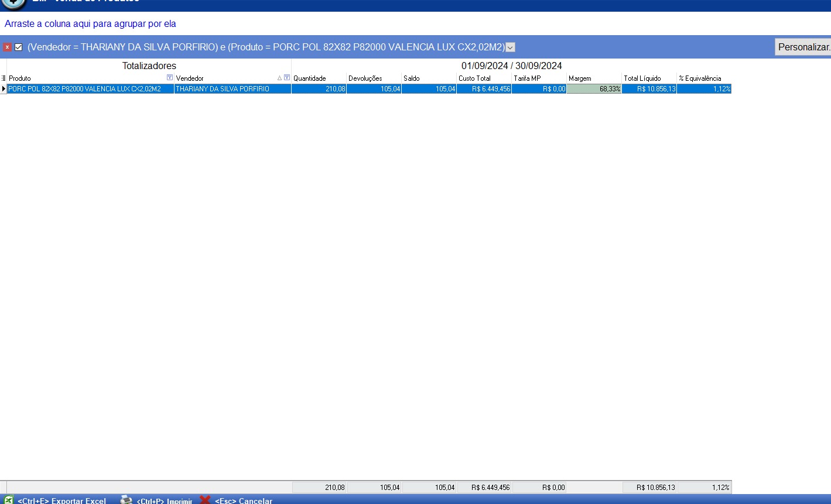Image resolution: width=831 pixels, height=504 pixels.
Task: Click the red X Cancelar icon
Action: (205, 500)
